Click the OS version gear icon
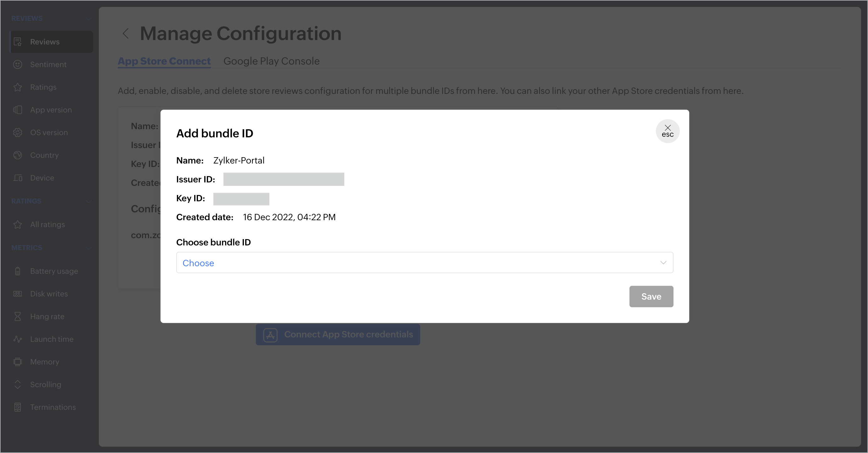This screenshot has height=453, width=868. (x=18, y=133)
